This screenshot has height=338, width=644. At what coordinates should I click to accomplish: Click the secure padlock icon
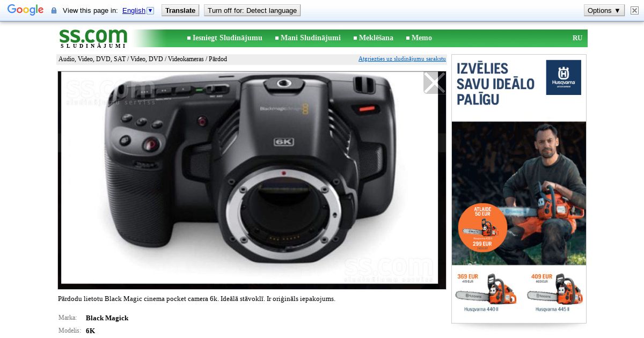tap(54, 11)
